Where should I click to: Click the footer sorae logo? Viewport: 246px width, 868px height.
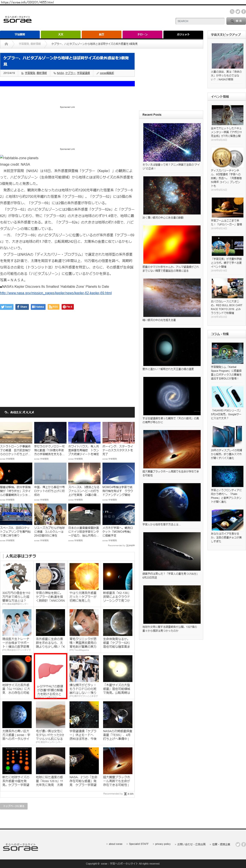(21, 847)
